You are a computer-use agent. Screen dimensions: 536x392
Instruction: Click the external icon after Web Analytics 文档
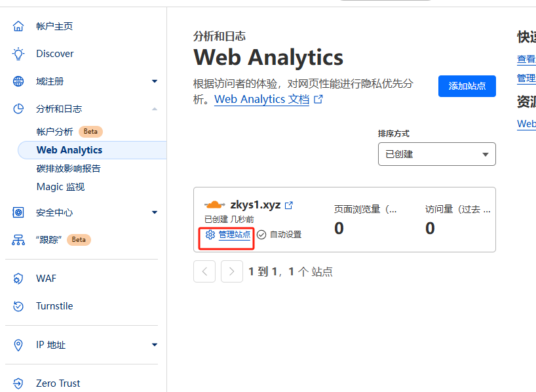point(318,99)
